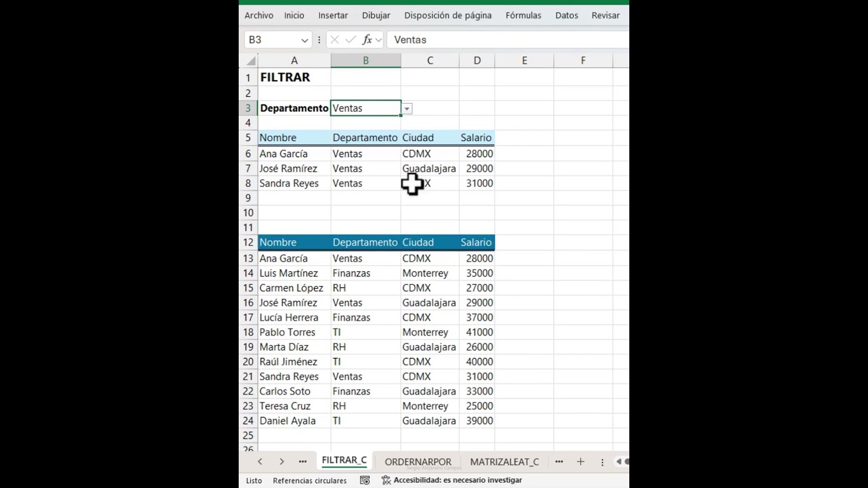The image size is (868, 488).
Task: Switch to the ORDERNARPOR sheet tab
Action: (x=418, y=462)
